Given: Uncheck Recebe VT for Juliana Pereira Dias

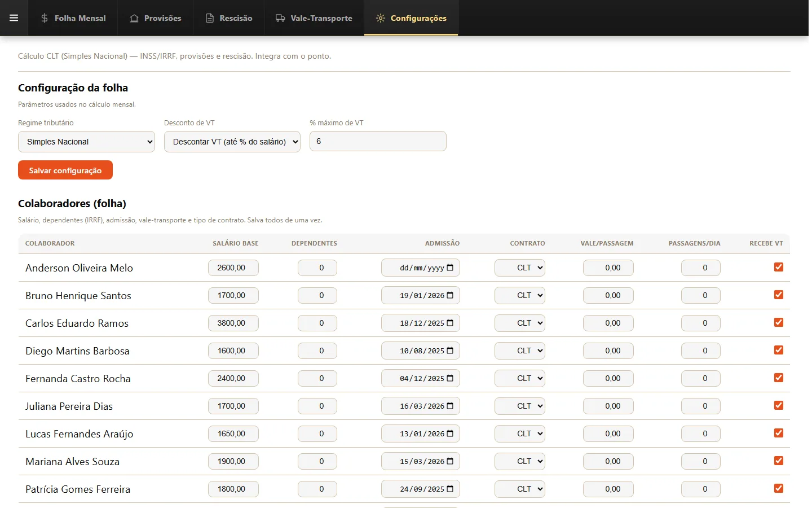Looking at the screenshot, I should click(779, 405).
